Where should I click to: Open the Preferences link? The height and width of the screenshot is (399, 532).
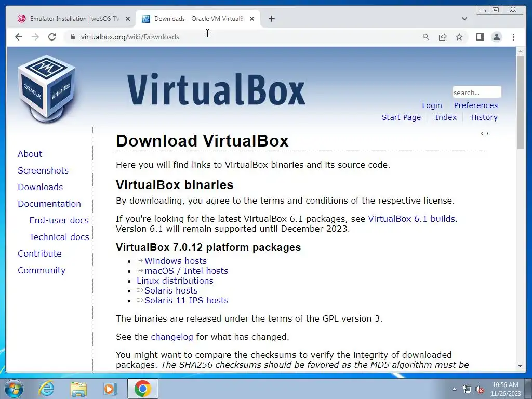coord(476,105)
